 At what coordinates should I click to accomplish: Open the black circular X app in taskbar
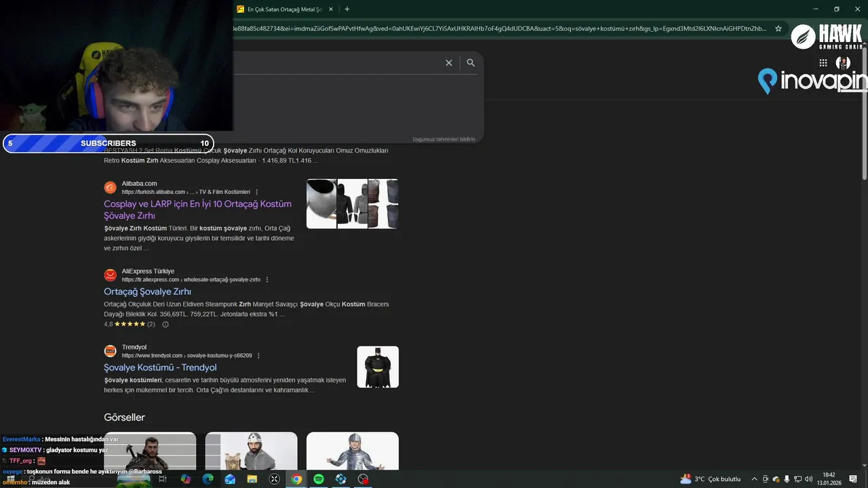tap(274, 479)
